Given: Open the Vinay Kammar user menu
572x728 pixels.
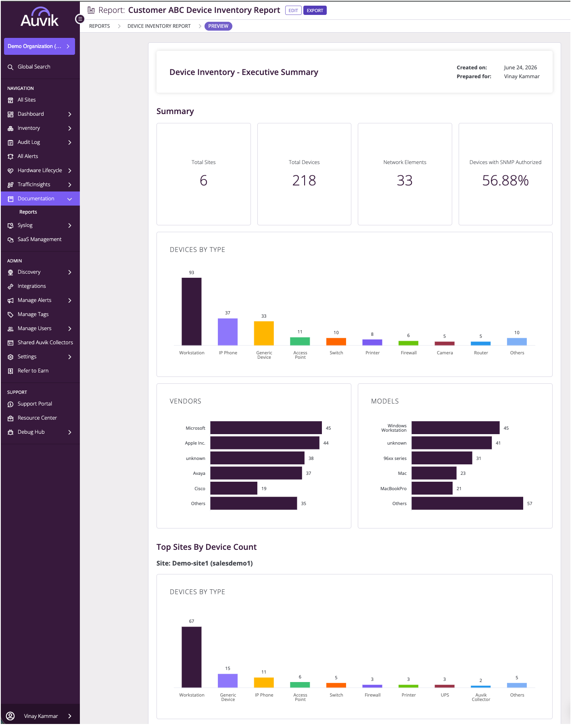Looking at the screenshot, I should 40,716.
